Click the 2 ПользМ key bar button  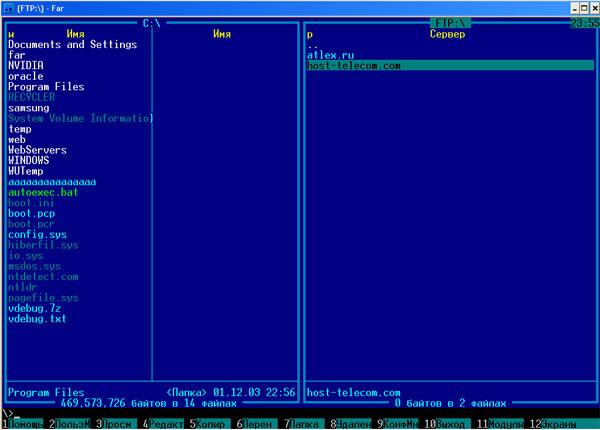point(70,424)
